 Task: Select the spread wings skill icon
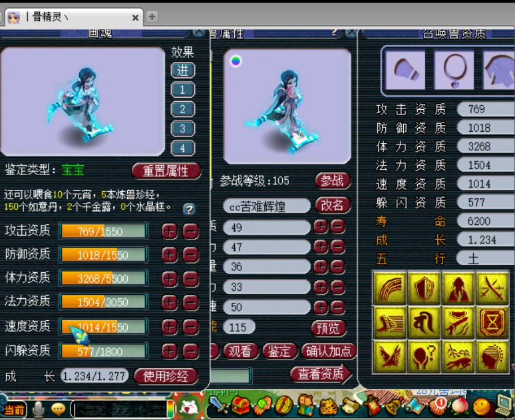pyautogui.click(x=390, y=357)
